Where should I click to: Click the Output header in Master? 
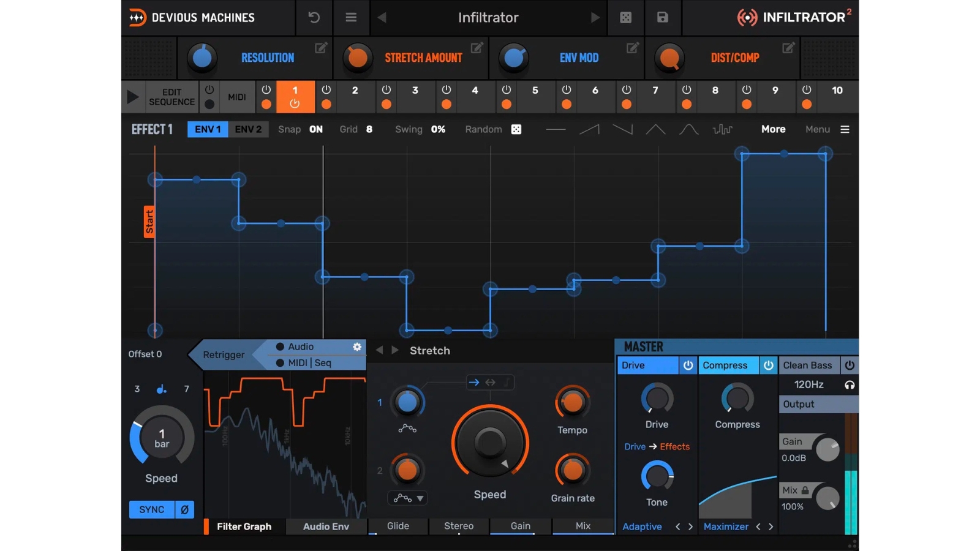818,404
